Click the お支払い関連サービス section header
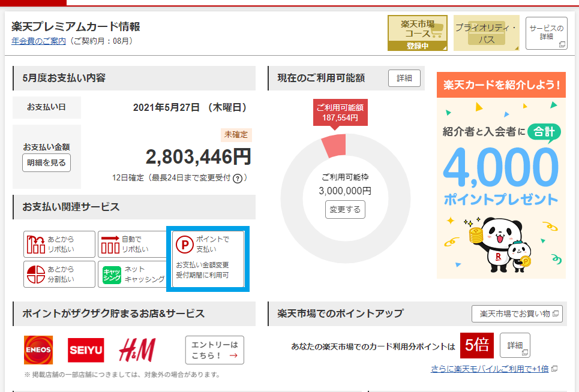 134,207
